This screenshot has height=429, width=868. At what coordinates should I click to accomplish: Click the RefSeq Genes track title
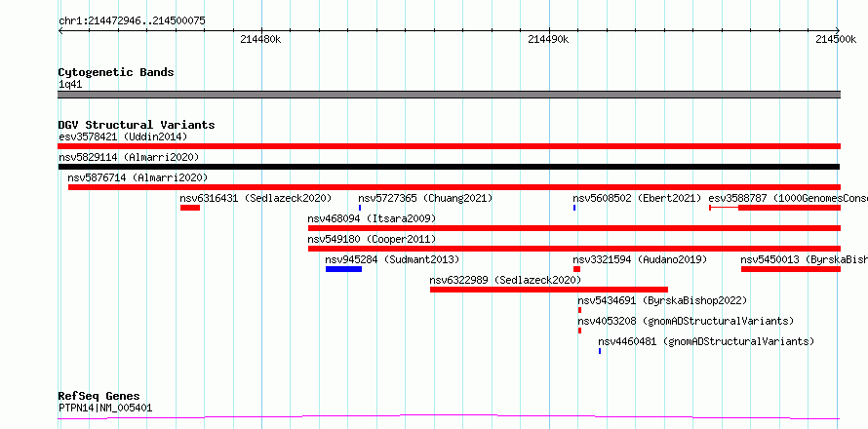pyautogui.click(x=99, y=397)
